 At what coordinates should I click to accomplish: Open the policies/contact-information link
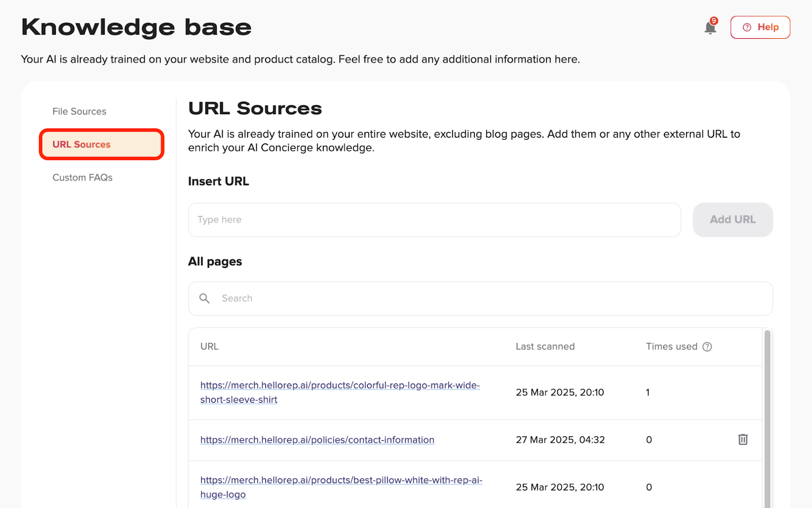tap(317, 440)
